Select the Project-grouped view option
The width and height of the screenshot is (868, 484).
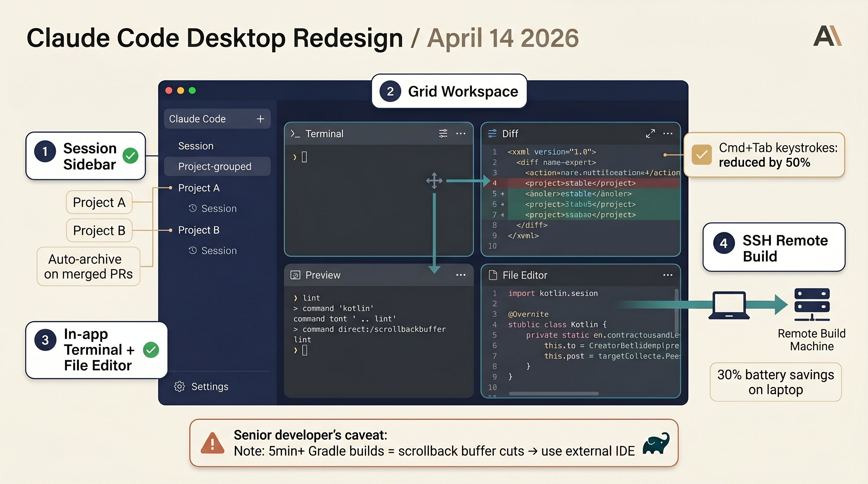click(217, 166)
